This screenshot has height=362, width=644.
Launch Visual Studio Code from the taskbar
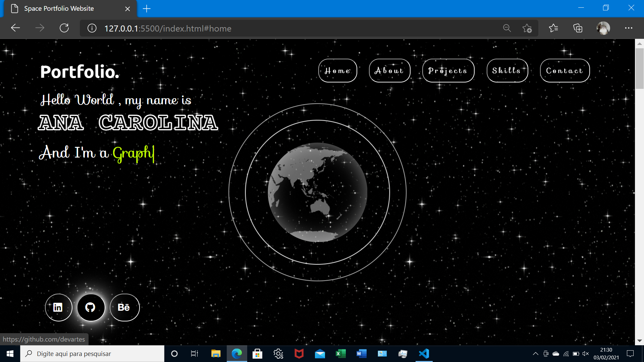tap(424, 353)
